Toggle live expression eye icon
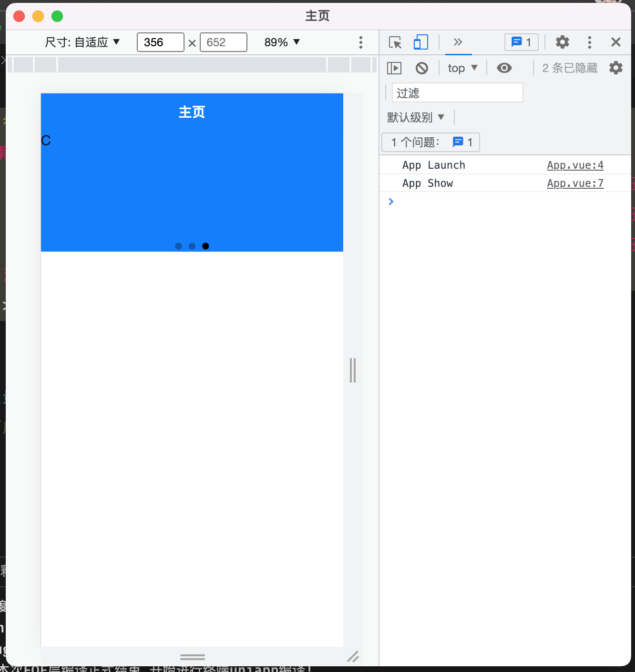The height and width of the screenshot is (672, 635). pyautogui.click(x=504, y=68)
